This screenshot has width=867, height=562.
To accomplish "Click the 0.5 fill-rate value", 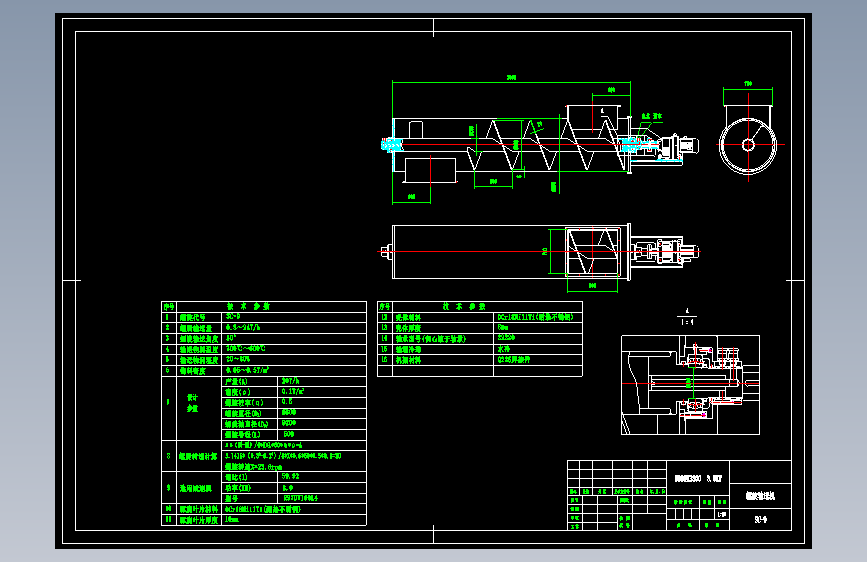I will click(288, 402).
